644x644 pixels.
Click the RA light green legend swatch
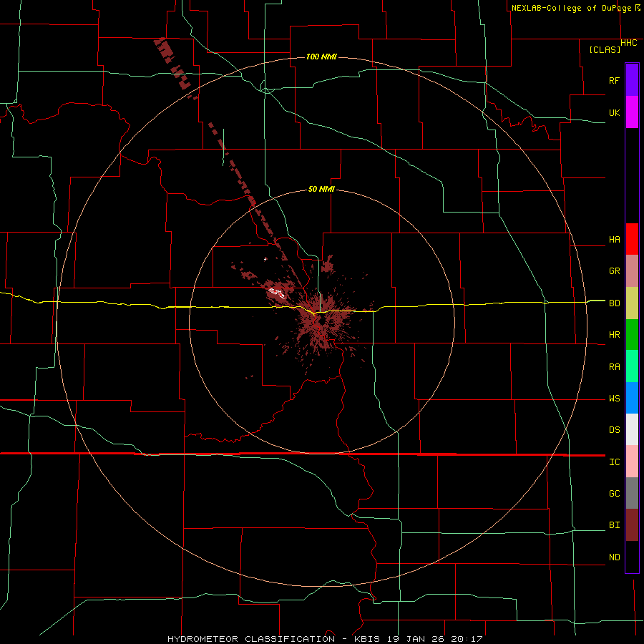click(x=632, y=366)
